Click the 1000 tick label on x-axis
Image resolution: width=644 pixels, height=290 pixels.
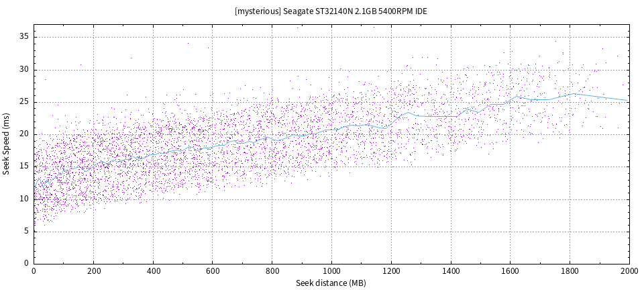tap(331, 271)
